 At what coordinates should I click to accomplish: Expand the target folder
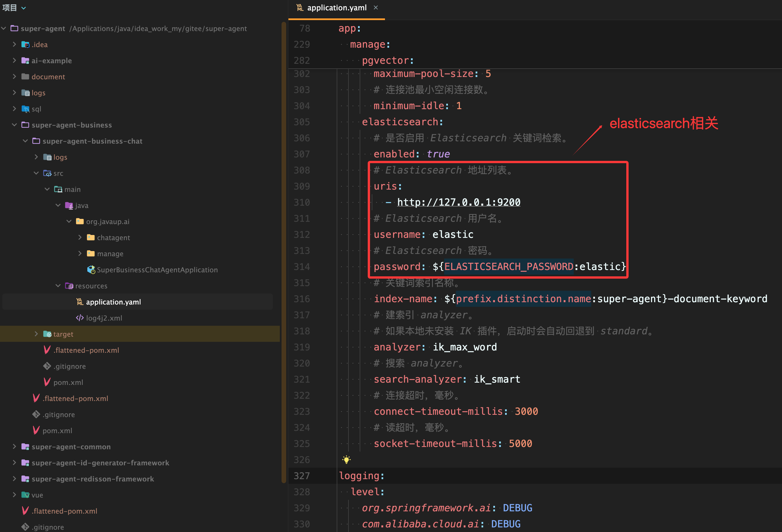tap(36, 334)
